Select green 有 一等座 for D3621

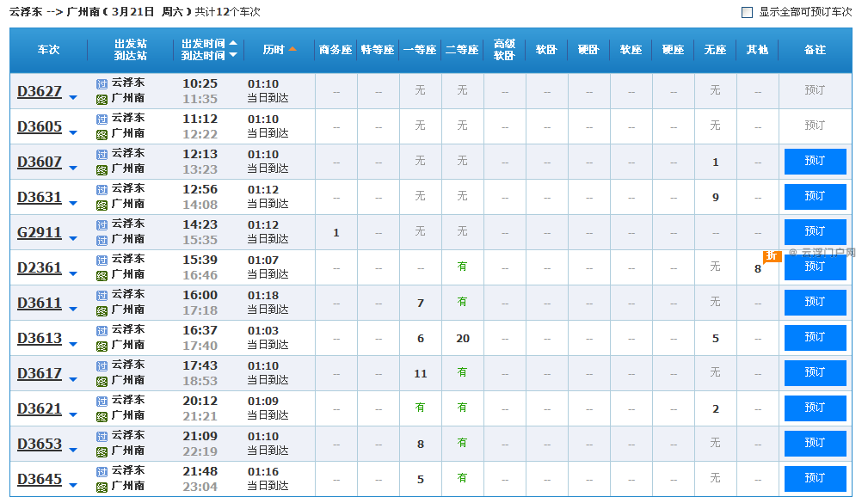click(x=420, y=408)
